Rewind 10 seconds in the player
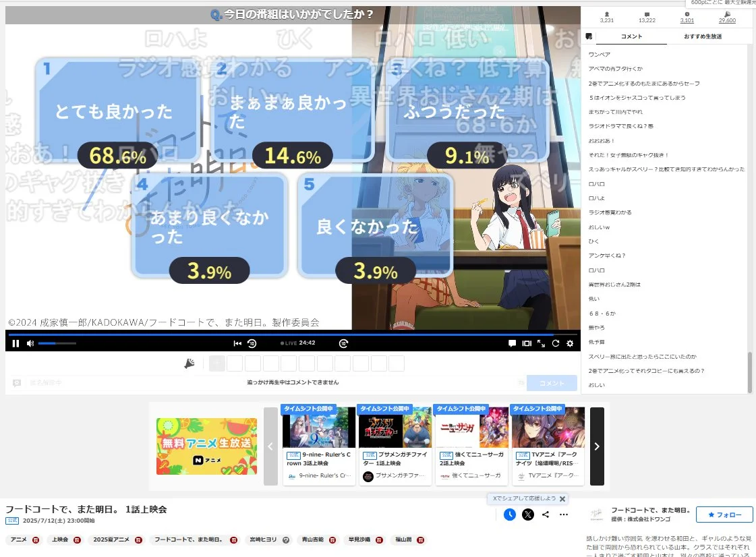This screenshot has width=756, height=557. coord(252,343)
